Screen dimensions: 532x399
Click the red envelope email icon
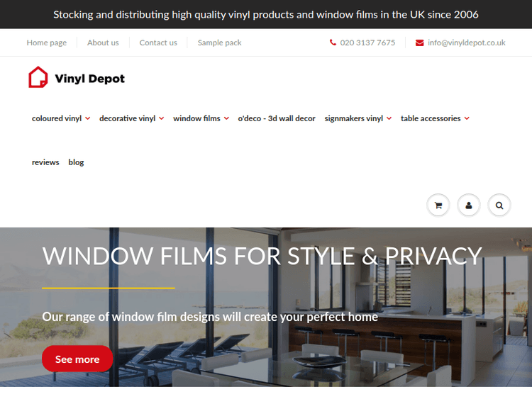pyautogui.click(x=420, y=43)
